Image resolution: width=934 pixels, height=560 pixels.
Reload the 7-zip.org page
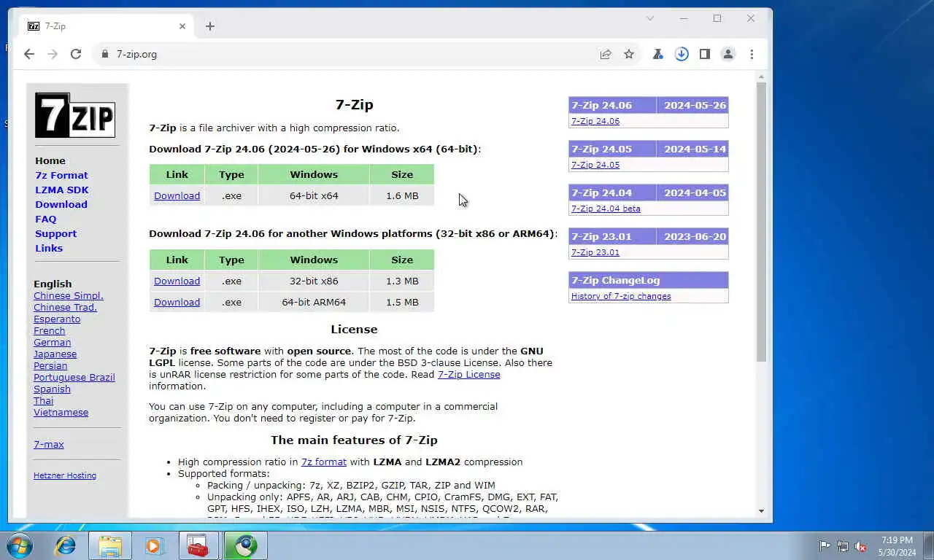click(76, 54)
